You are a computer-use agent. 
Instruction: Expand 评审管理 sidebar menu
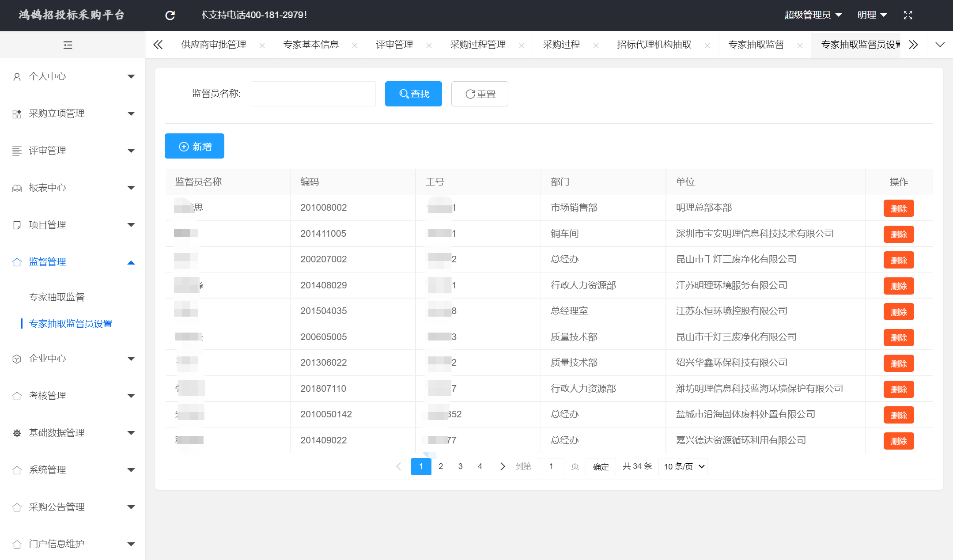pos(72,151)
